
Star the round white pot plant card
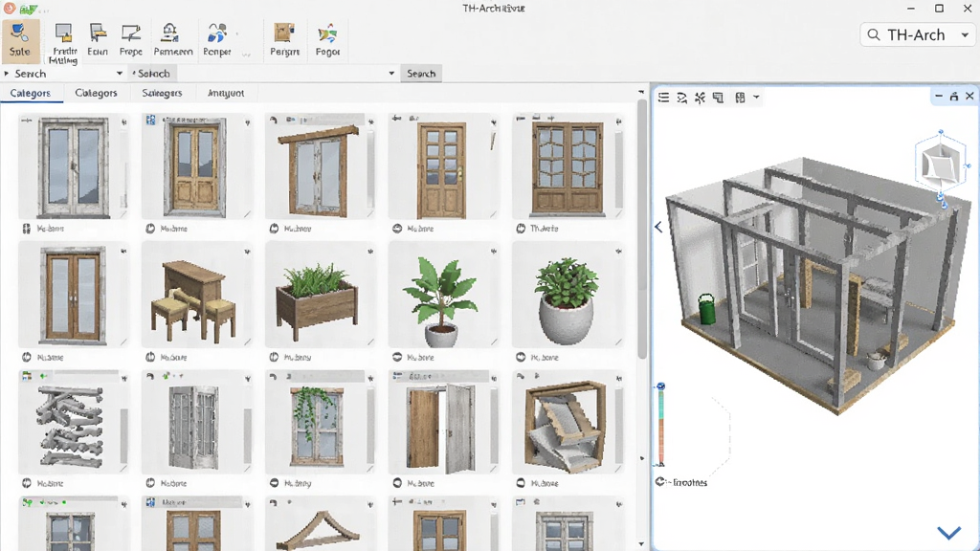[x=618, y=252]
